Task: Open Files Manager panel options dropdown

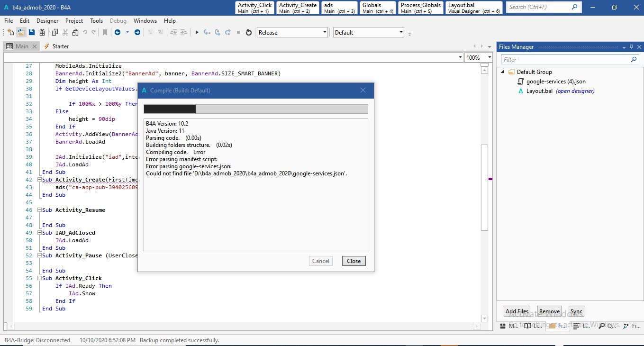Action: click(x=624, y=47)
